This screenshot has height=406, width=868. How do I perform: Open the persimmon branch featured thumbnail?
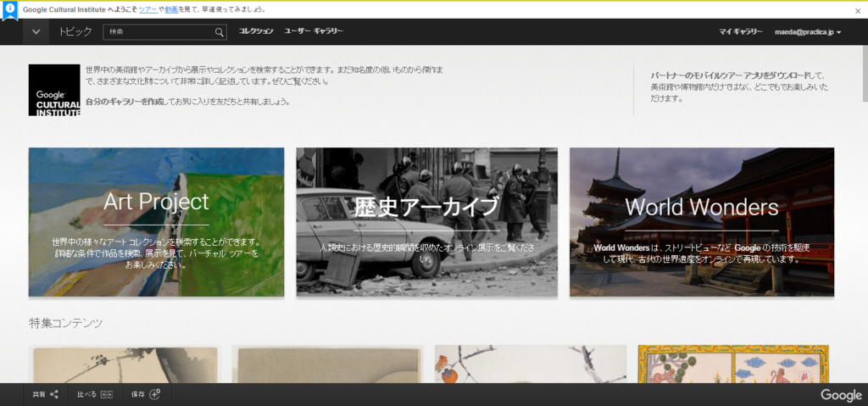[x=531, y=364]
